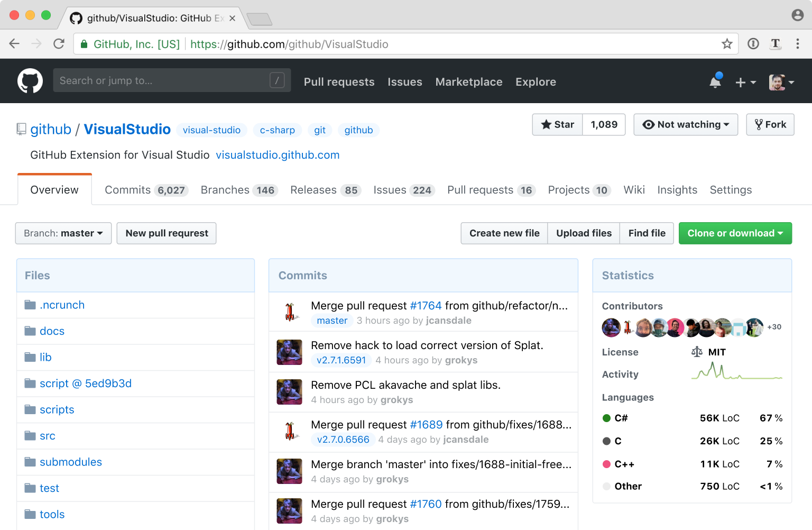This screenshot has height=530, width=812.
Task: Open the Clone or download dropdown
Action: tap(735, 233)
